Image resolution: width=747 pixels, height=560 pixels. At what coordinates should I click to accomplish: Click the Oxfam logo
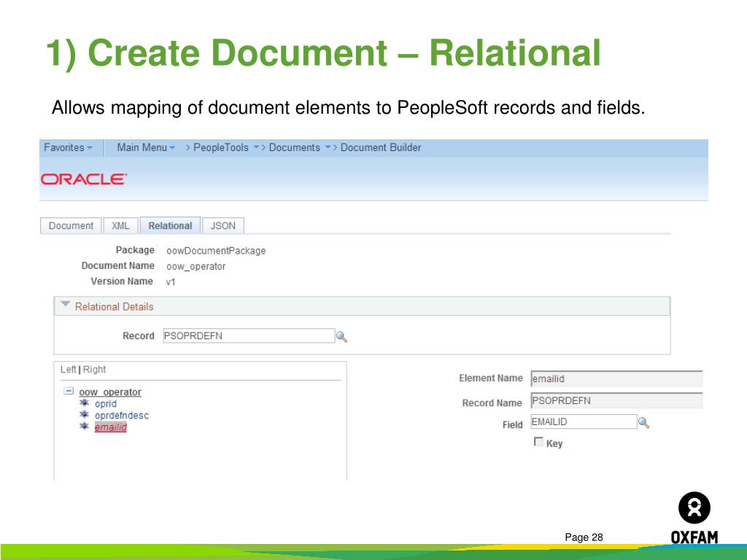pos(694,518)
